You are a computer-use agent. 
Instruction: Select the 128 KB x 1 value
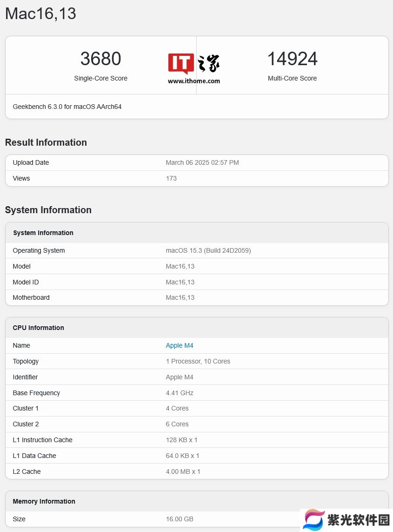coord(181,440)
